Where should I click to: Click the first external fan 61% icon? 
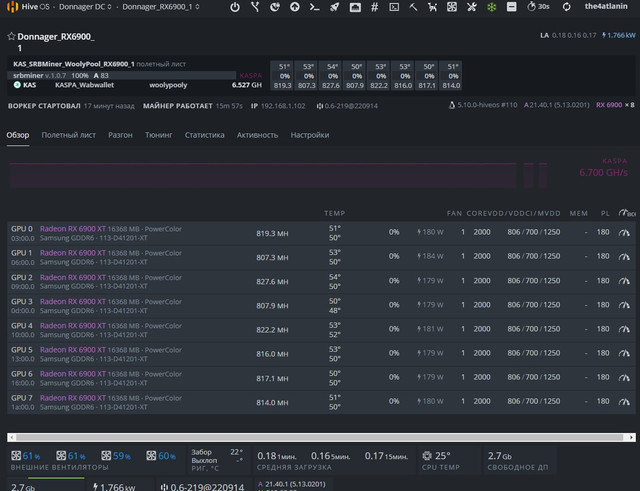pyautogui.click(x=16, y=455)
